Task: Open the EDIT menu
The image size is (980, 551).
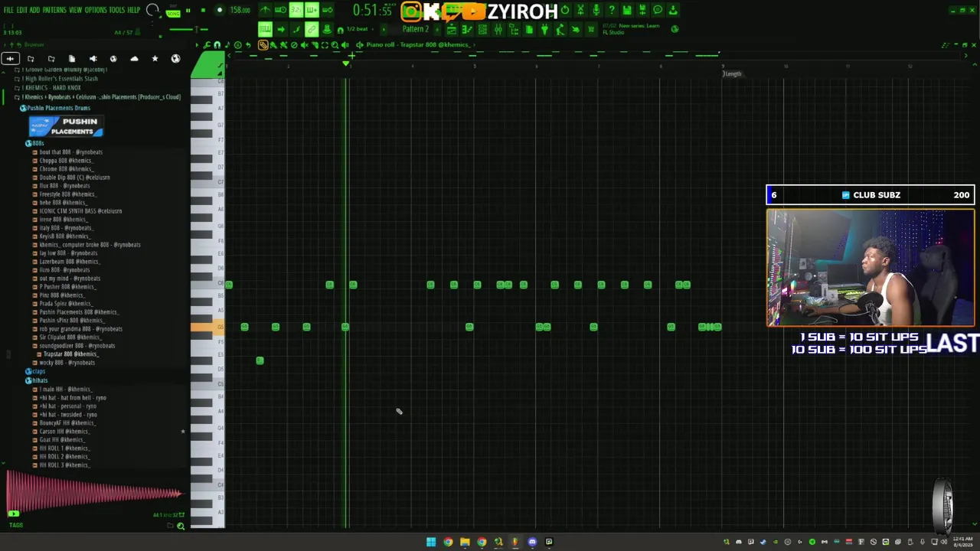Action: click(21, 10)
